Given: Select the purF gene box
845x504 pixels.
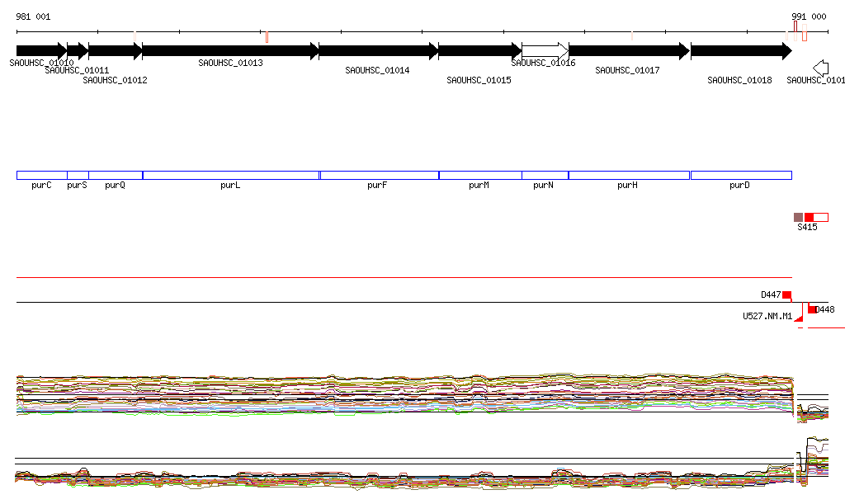Looking at the screenshot, I should point(379,175).
